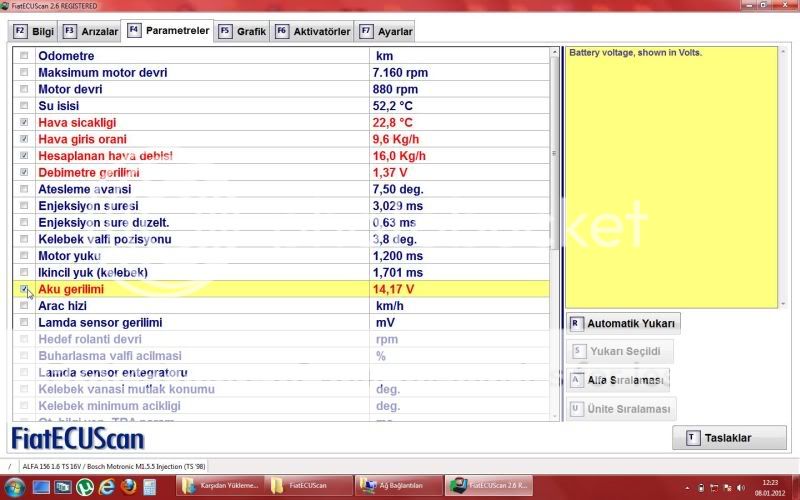Go to the Aktivatörler tab

coord(312,32)
